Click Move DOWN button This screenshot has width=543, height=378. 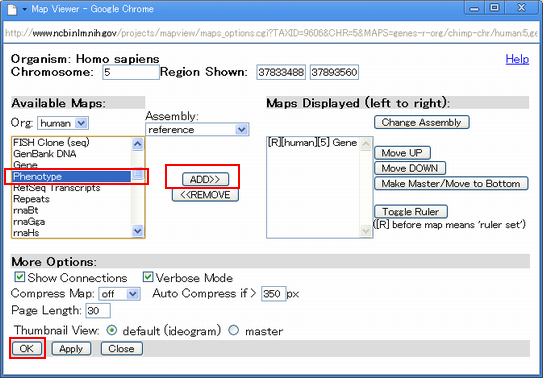point(410,168)
